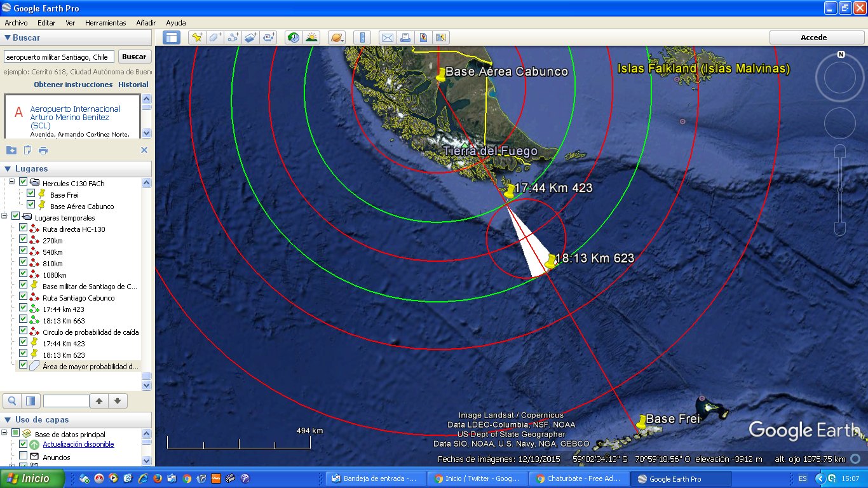
Task: Click Firefox icon in the quick launch bar
Action: tap(157, 478)
